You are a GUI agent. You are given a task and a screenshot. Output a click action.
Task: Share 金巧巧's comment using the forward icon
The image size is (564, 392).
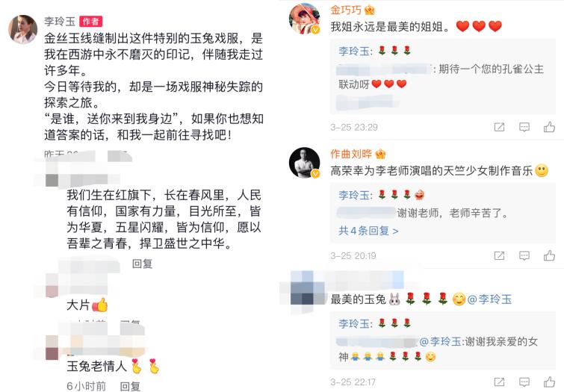click(499, 127)
